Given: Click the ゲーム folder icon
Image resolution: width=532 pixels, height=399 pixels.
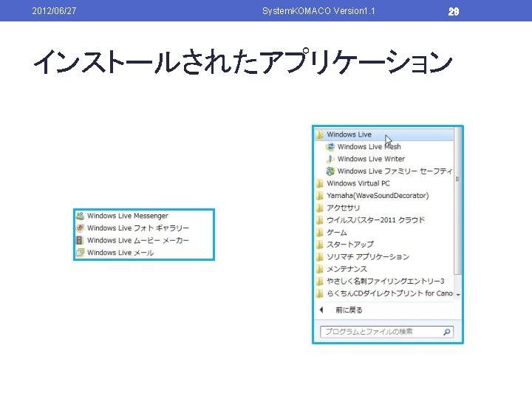Looking at the screenshot, I should point(319,233).
